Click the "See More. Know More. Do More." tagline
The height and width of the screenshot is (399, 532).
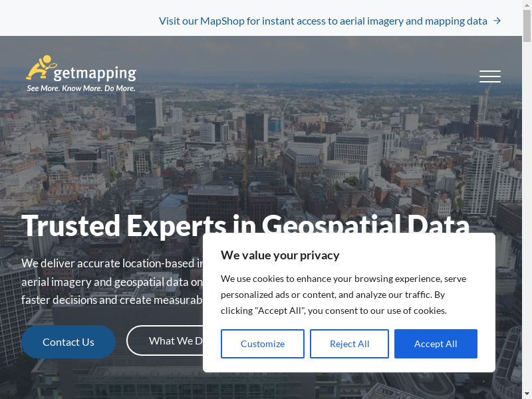tap(81, 88)
